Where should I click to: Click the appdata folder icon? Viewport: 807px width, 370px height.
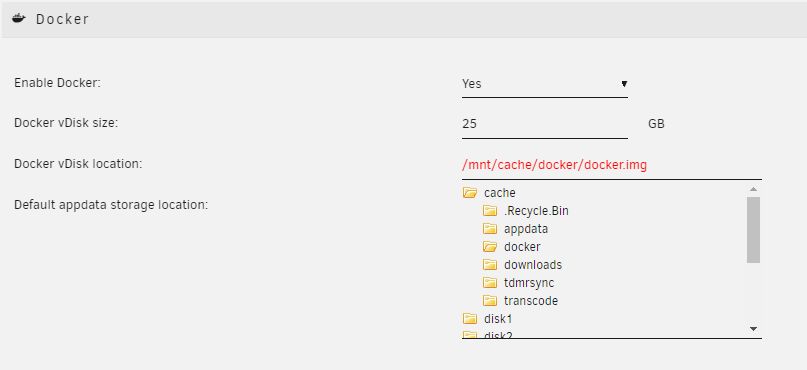(489, 229)
